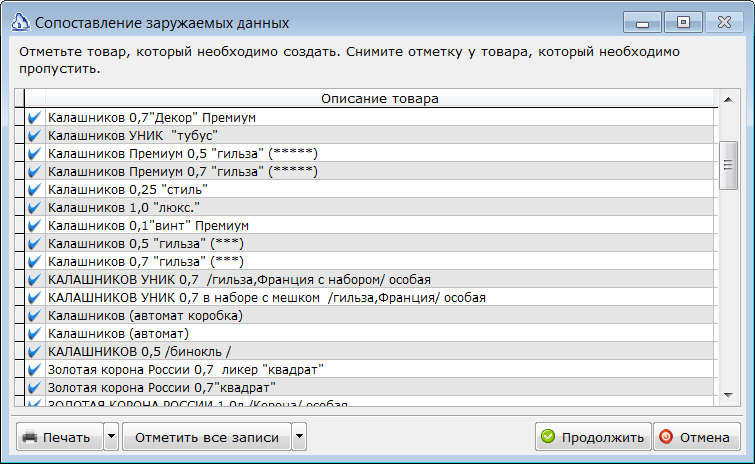This screenshot has height=464, width=755.
Task: Select row text Калашников 0,25 "стиль"
Action: 128,189
